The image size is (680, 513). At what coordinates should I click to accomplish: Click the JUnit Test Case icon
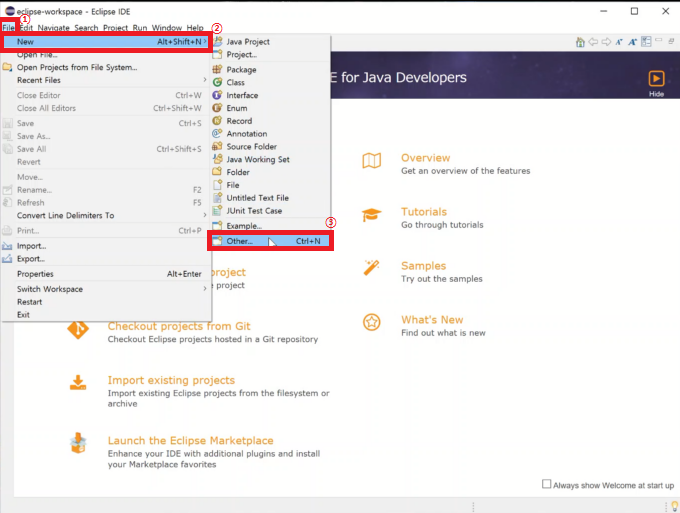[217, 210]
